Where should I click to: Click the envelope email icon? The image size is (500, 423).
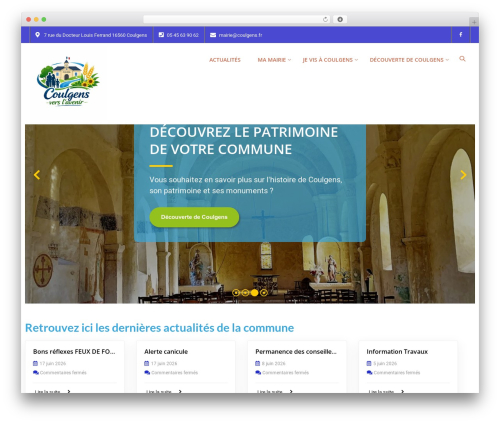213,35
